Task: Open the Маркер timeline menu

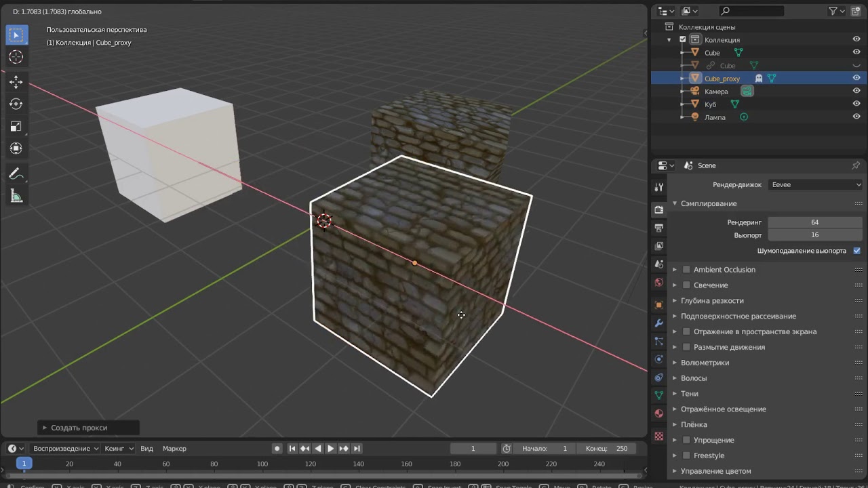Action: pos(174,449)
